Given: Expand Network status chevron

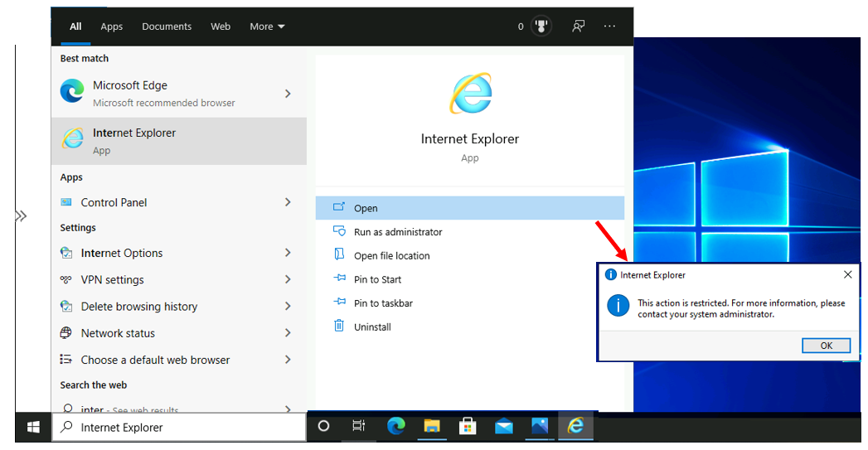Looking at the screenshot, I should point(288,332).
